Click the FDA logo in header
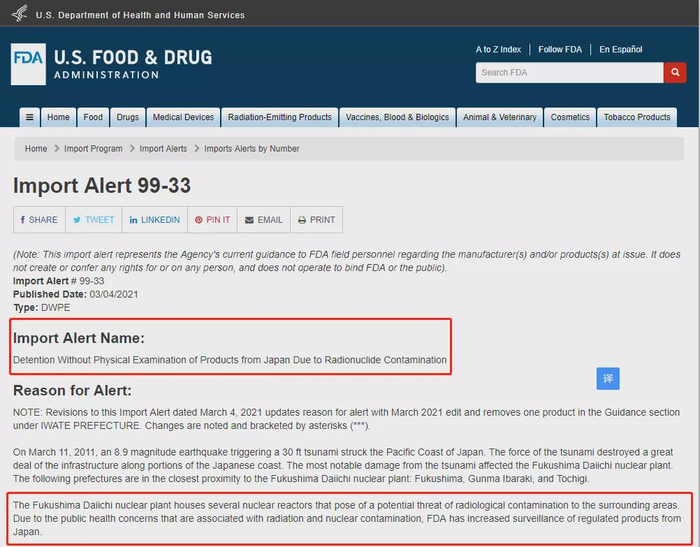Viewport: 700px width, 547px height. click(x=28, y=64)
